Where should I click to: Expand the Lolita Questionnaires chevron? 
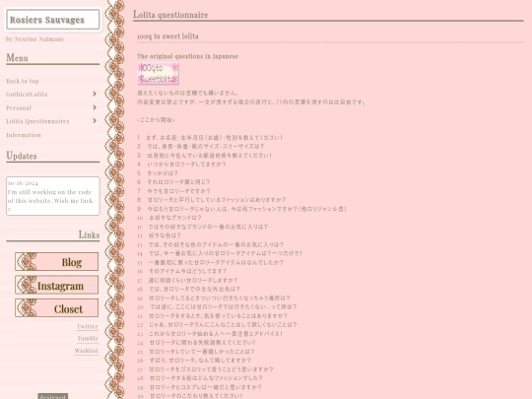click(x=95, y=121)
